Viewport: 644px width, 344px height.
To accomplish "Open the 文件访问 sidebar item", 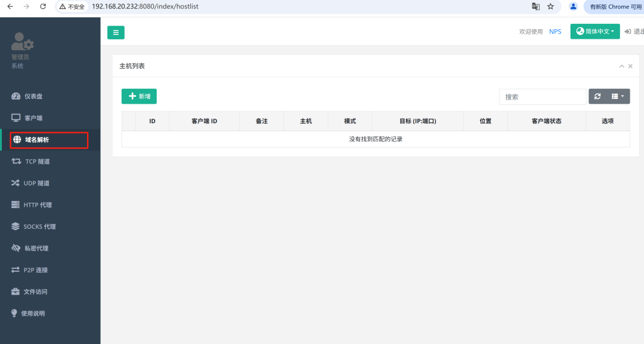I will point(50,292).
